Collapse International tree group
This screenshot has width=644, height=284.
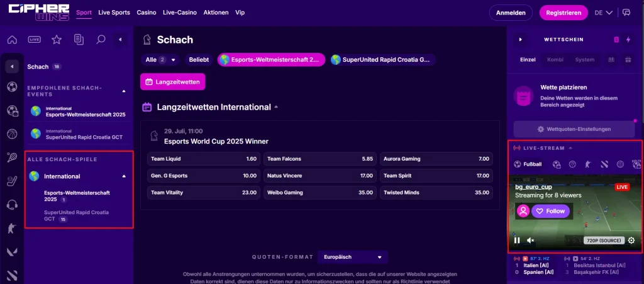click(124, 176)
